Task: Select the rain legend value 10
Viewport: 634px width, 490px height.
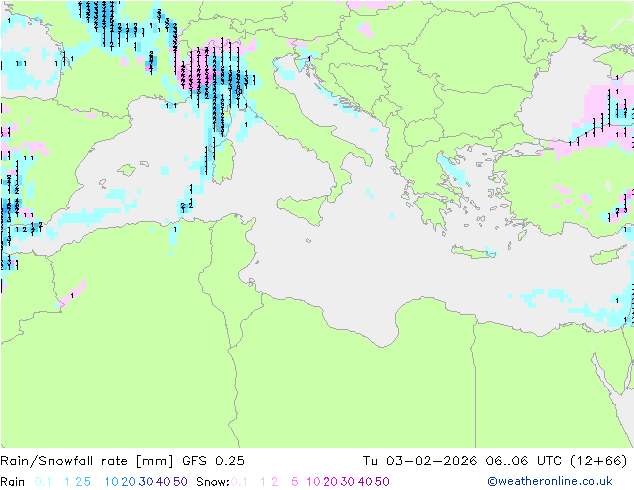Action: (x=112, y=482)
